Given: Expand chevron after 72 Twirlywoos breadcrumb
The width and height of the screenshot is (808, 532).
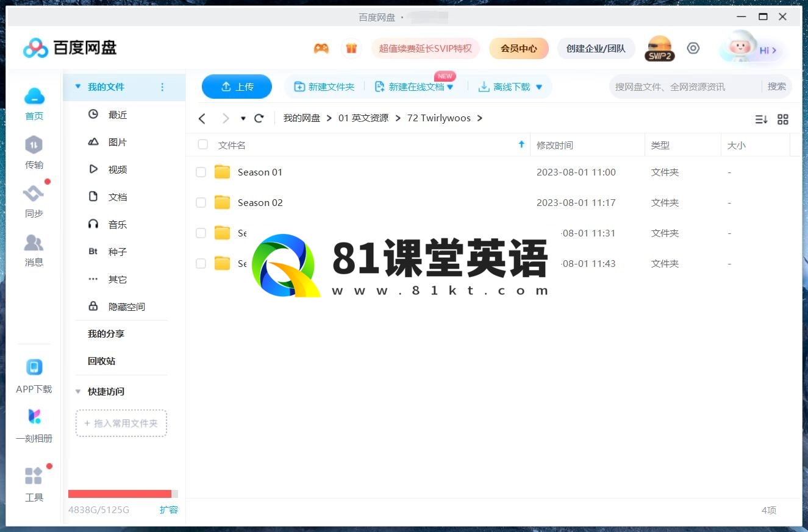Looking at the screenshot, I should [x=480, y=118].
